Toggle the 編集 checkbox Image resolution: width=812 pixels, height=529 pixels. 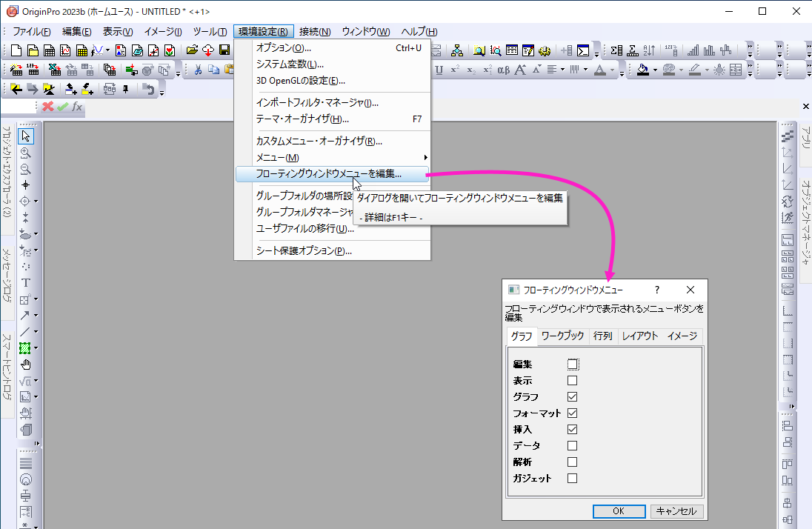point(572,365)
